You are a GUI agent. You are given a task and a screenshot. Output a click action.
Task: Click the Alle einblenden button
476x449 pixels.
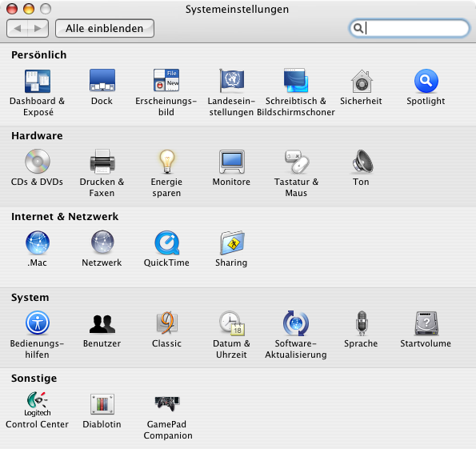coord(105,29)
